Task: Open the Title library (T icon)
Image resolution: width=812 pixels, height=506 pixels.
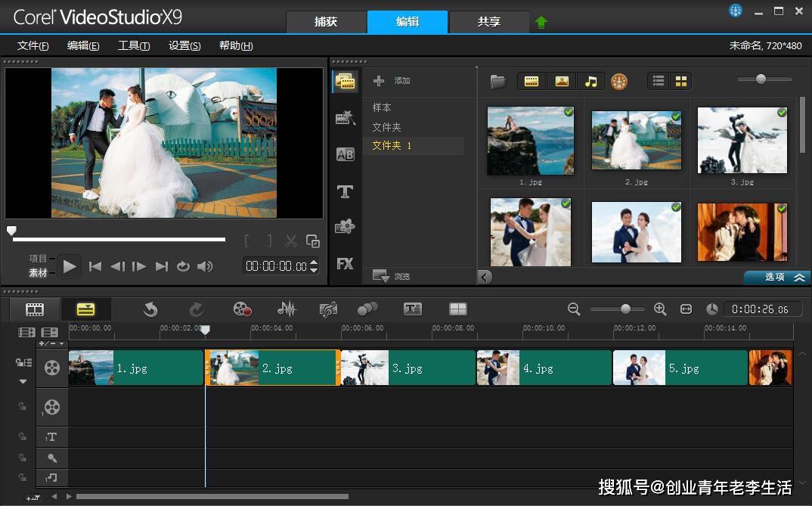Action: (x=345, y=192)
